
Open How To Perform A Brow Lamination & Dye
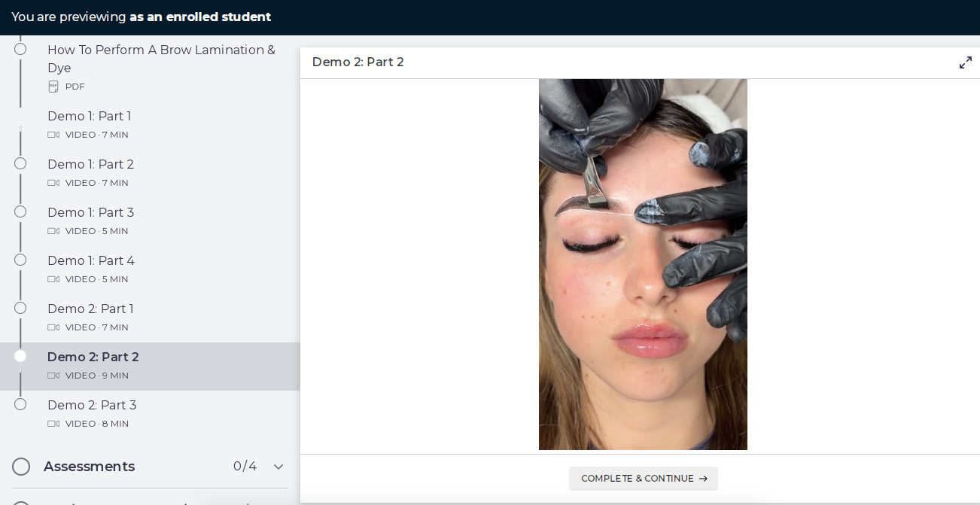click(x=162, y=59)
